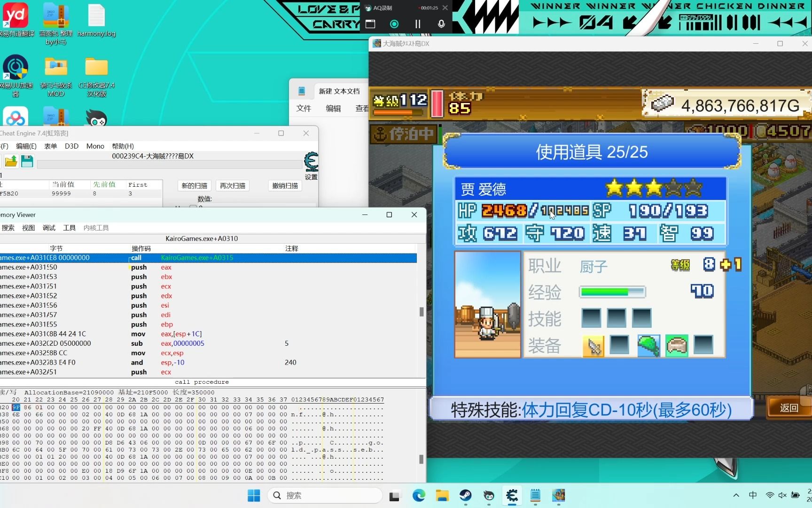Switch to Notepad taskbar icon
Image resolution: width=812 pixels, height=508 pixels.
[x=535, y=495]
